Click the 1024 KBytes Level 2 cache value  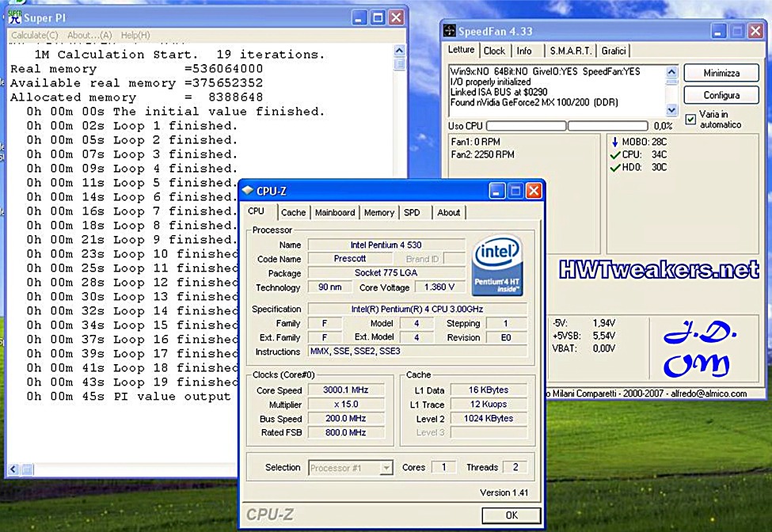click(489, 419)
